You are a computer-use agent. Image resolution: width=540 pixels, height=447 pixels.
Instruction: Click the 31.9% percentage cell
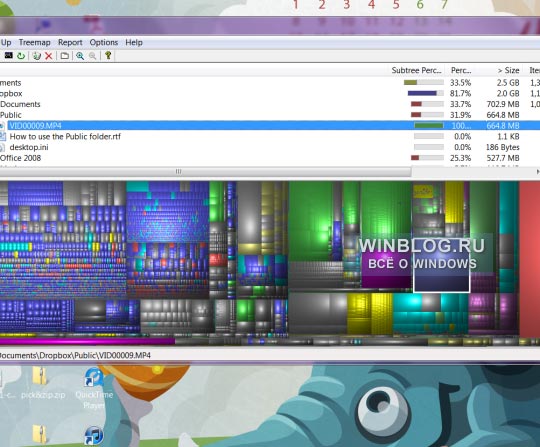point(460,115)
